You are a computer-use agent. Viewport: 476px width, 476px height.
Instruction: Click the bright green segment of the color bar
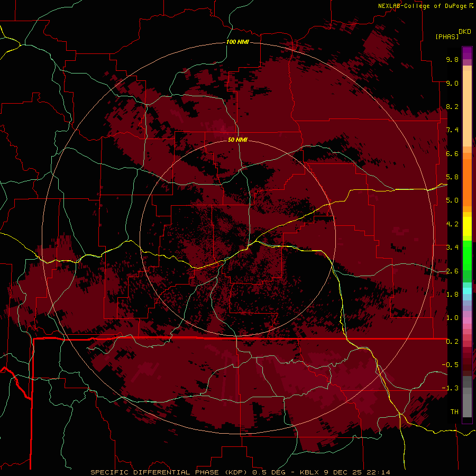[467, 255]
